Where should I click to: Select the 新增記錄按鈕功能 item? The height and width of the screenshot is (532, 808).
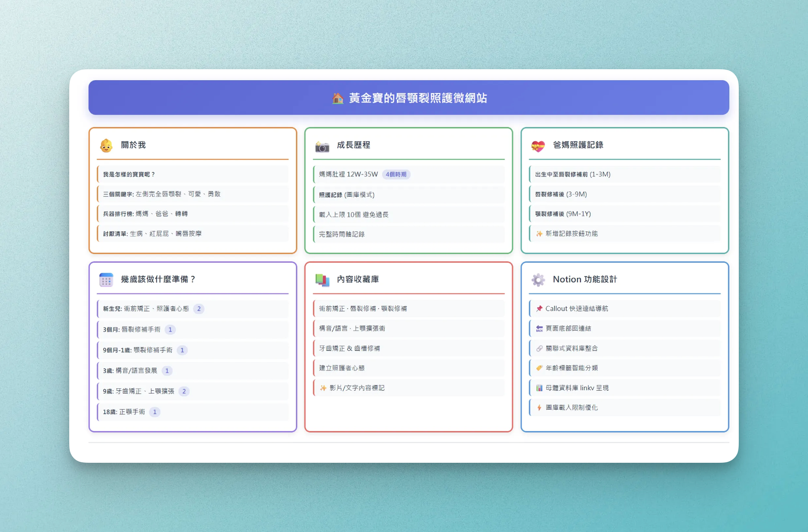coord(571,234)
